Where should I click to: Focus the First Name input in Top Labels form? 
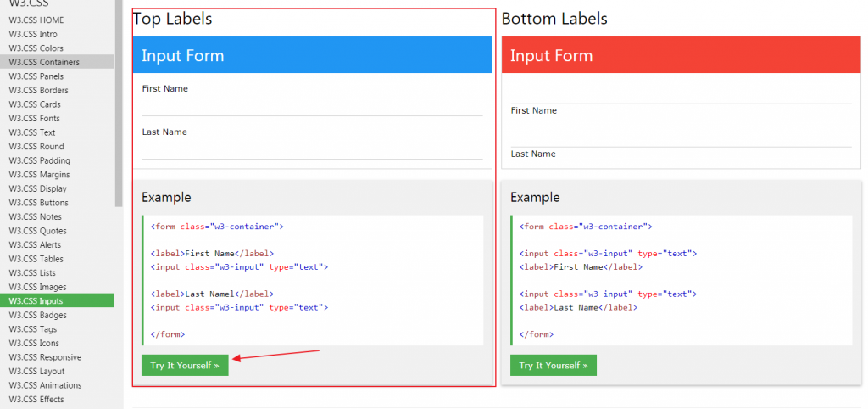click(312, 106)
